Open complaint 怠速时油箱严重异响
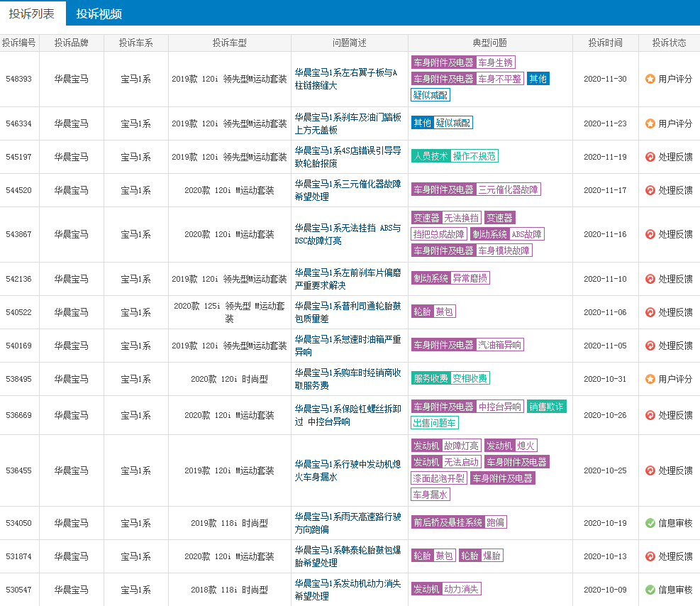The height and width of the screenshot is (606, 700). point(348,346)
